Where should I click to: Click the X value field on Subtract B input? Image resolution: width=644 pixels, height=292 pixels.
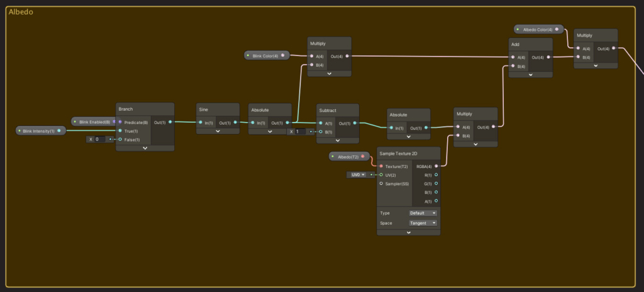301,132
